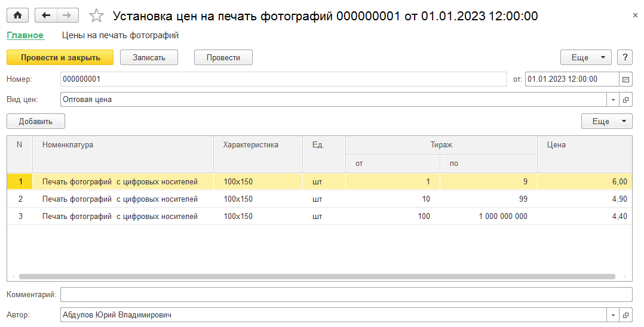This screenshot has height=327, width=644.
Task: Open help with the question mark button
Action: click(x=625, y=57)
